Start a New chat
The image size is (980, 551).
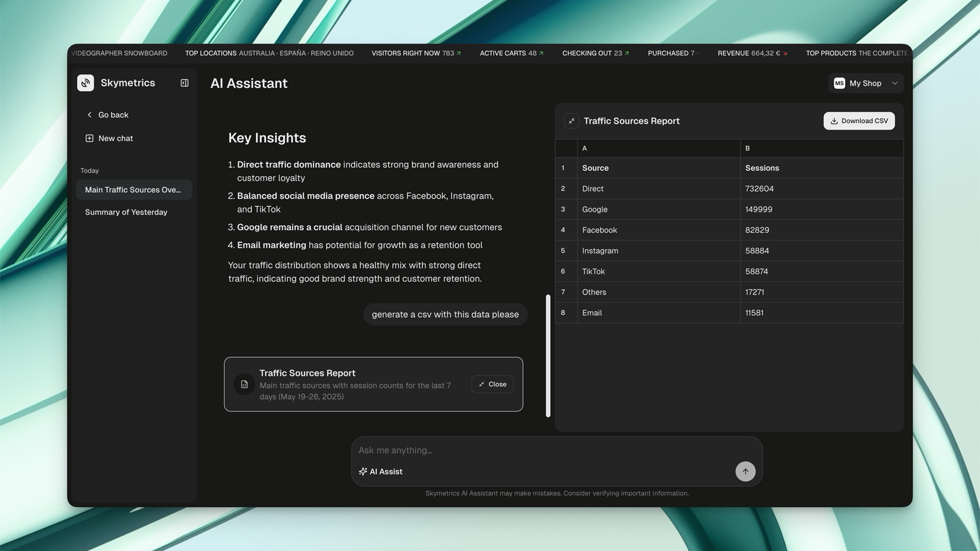[x=110, y=138]
